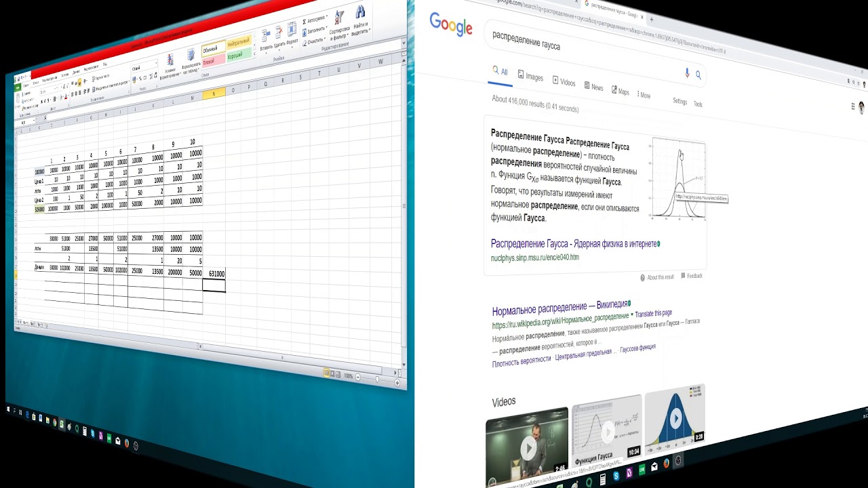Switch to the Videos search tab

[x=564, y=82]
